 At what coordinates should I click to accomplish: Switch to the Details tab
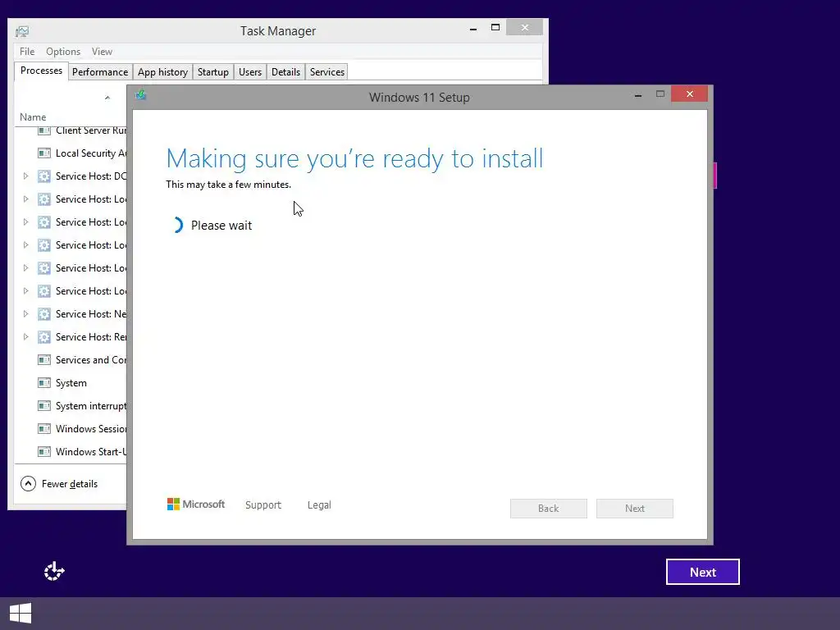(x=285, y=72)
